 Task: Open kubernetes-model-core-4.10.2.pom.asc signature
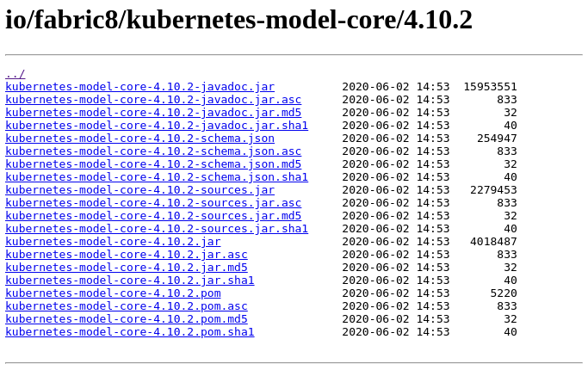[x=127, y=306]
